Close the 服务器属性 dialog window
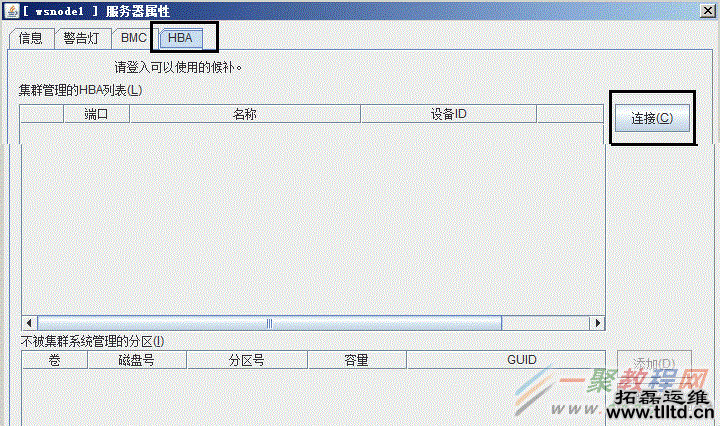The image size is (720, 426). pyautogui.click(x=706, y=9)
